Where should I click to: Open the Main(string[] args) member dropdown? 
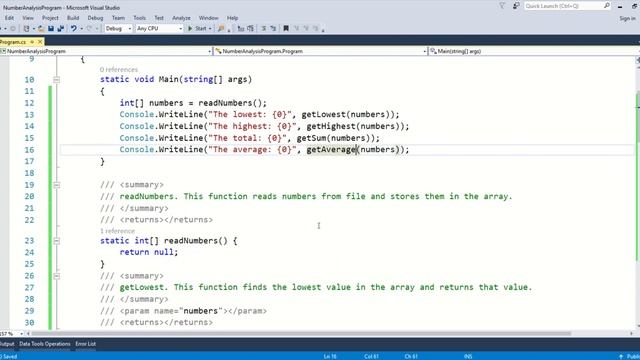(x=534, y=51)
